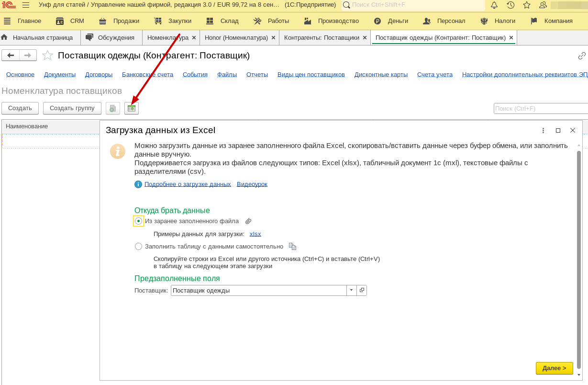Copy link with the chain icon

point(582,56)
